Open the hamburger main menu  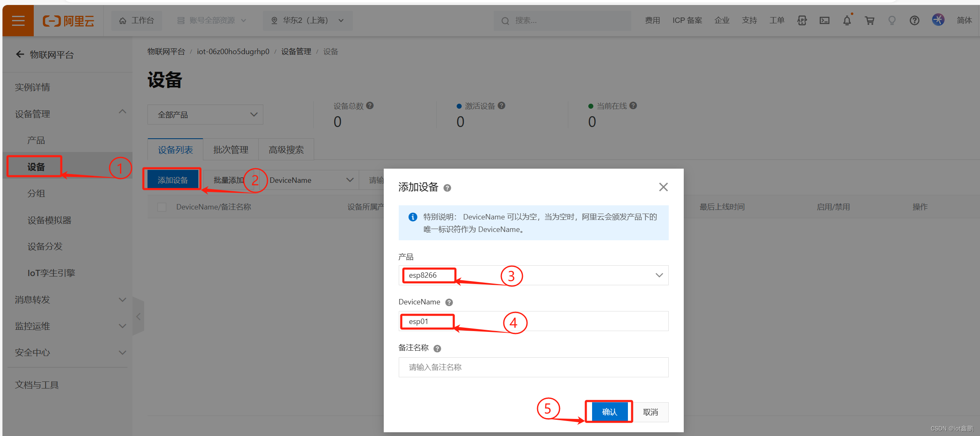(x=18, y=20)
